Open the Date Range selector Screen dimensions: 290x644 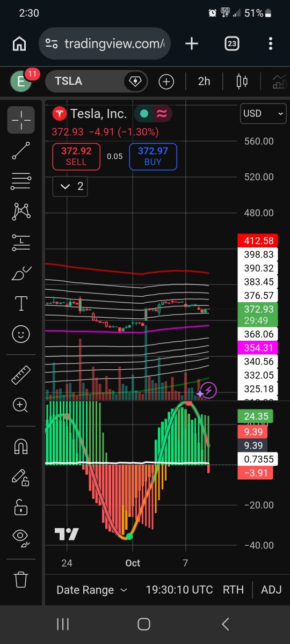[92, 590]
